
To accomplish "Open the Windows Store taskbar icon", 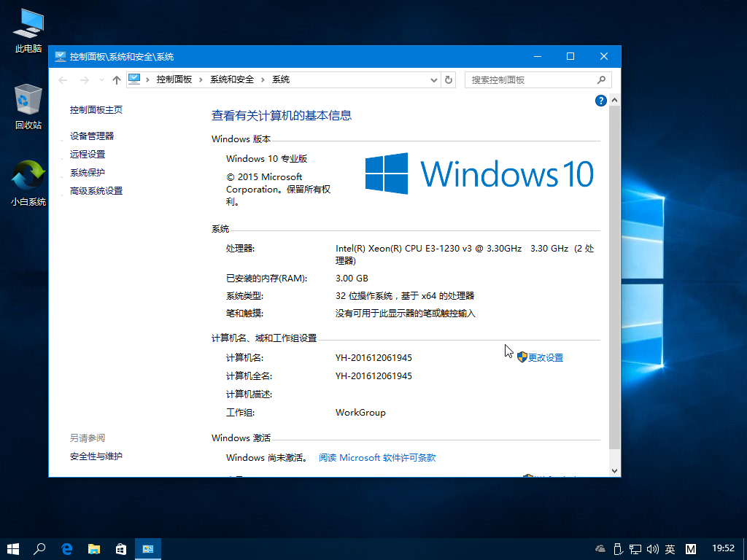I will [x=120, y=548].
